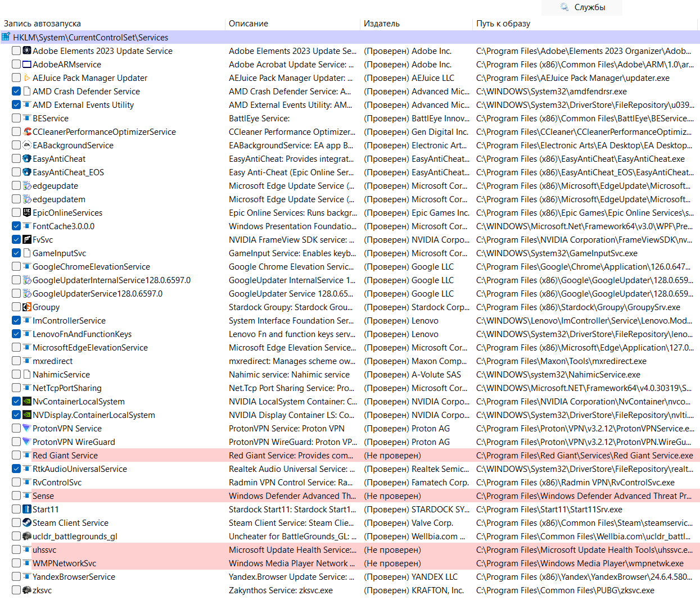Click the path 'C:\WINDOWS\System32\amdfendrsr.exe'
This screenshot has width=700, height=600.
[551, 92]
